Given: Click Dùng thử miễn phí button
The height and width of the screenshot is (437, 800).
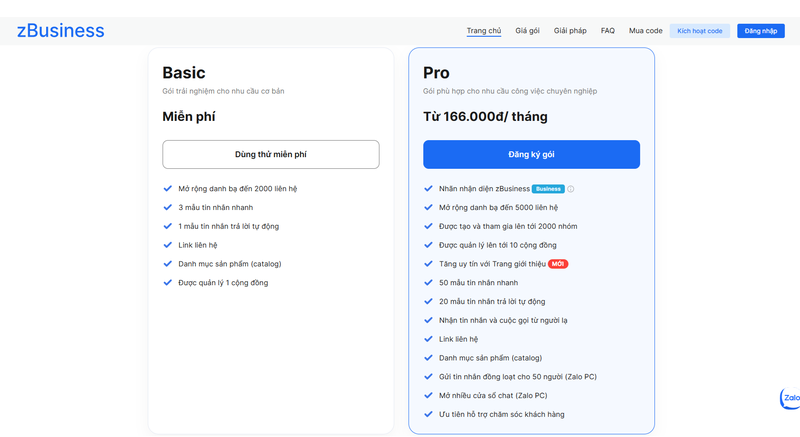Looking at the screenshot, I should click(271, 155).
